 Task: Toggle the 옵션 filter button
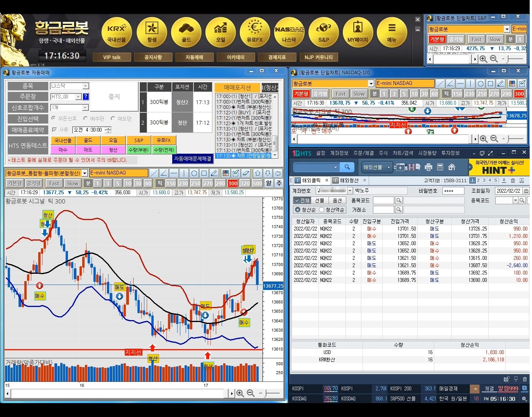point(337,200)
